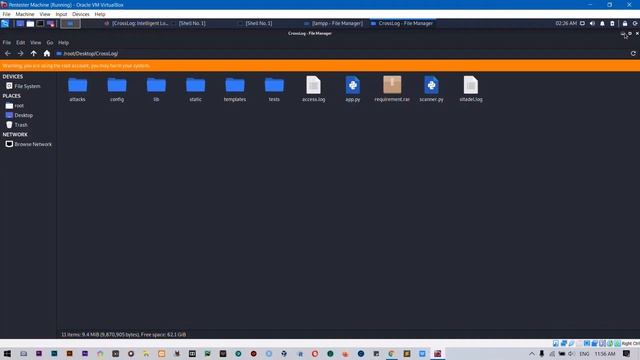Screen dimensions: 640x360
Task: Lock screen from Kali panel
Action: pyautogui.click(x=625, y=24)
